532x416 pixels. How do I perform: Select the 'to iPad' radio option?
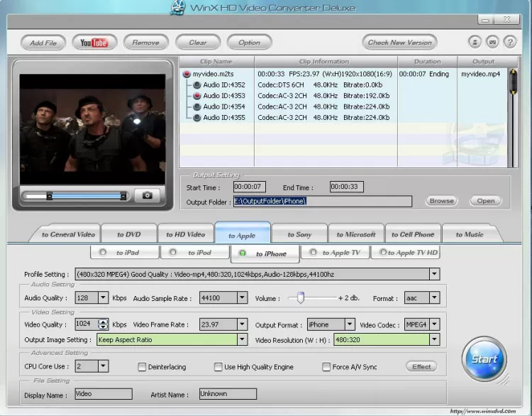click(101, 253)
